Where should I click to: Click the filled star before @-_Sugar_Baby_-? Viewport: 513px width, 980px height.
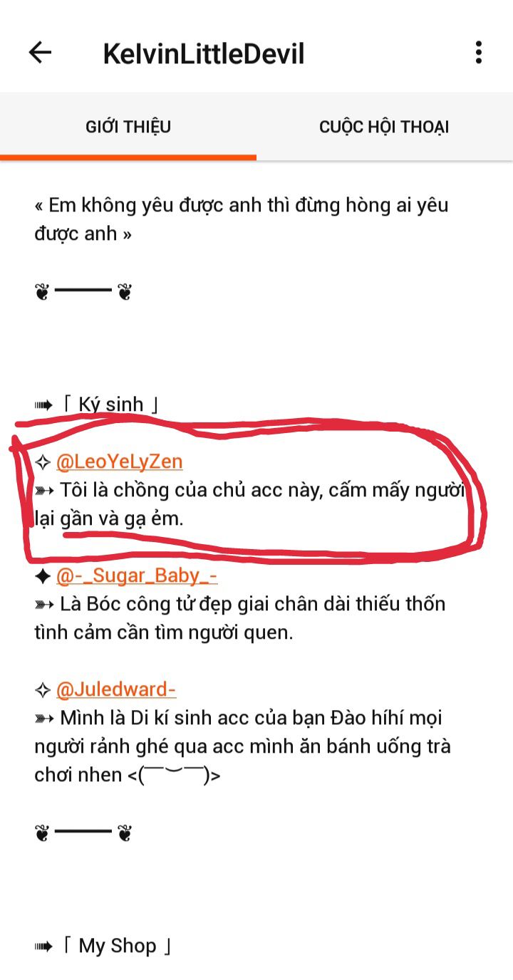coord(43,576)
